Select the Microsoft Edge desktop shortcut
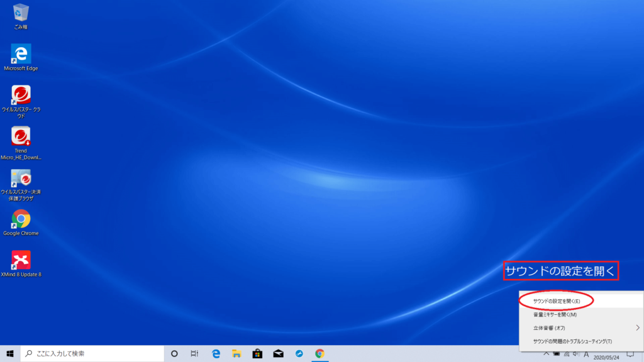The width and height of the screenshot is (644, 362). (21, 57)
